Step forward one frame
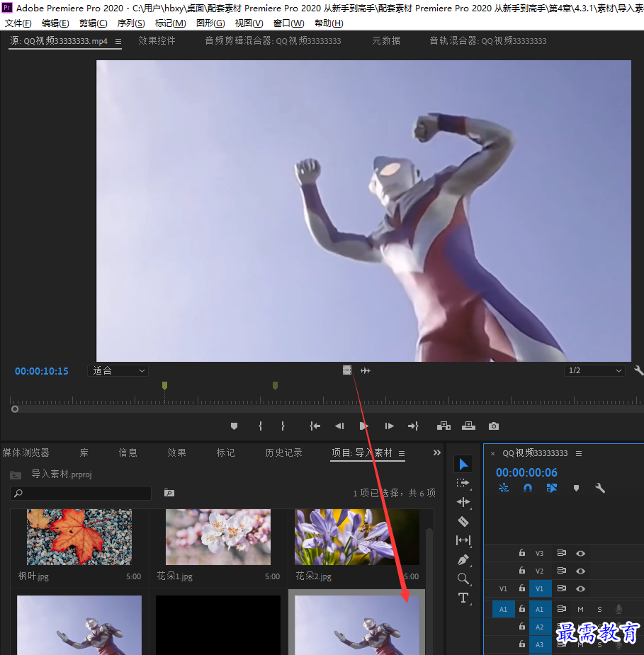Screen dimensions: 644x655 (x=389, y=426)
